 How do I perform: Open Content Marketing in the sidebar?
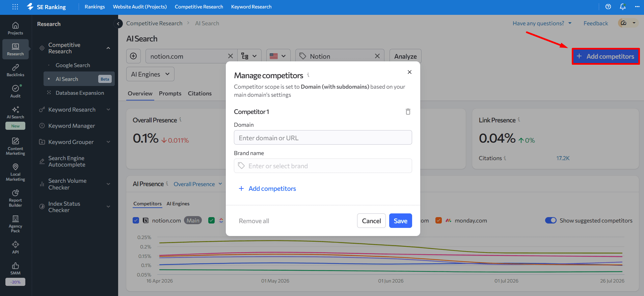click(16, 146)
